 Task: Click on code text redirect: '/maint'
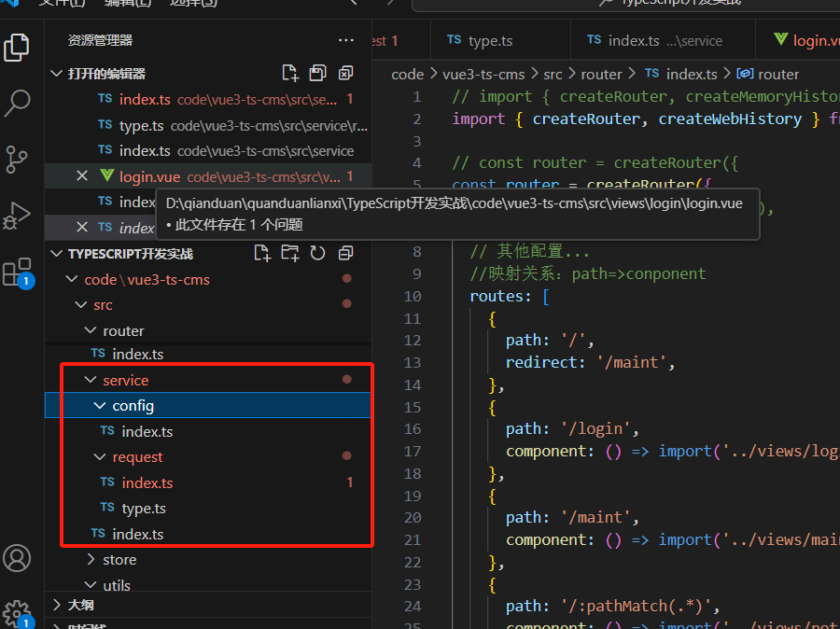point(591,362)
